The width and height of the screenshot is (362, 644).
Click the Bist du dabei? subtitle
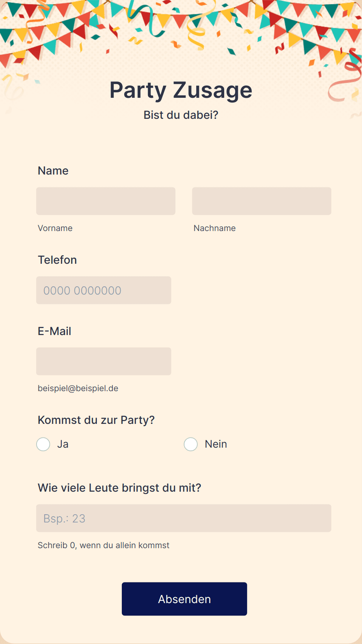coord(181,115)
